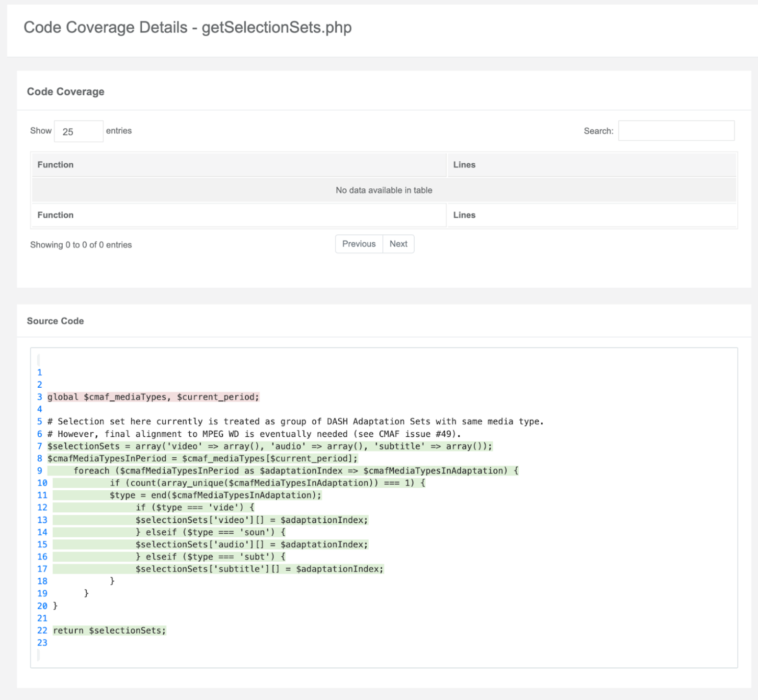Viewport: 758px width, 700px height.
Task: Jump to source line number 3
Action: click(40, 397)
